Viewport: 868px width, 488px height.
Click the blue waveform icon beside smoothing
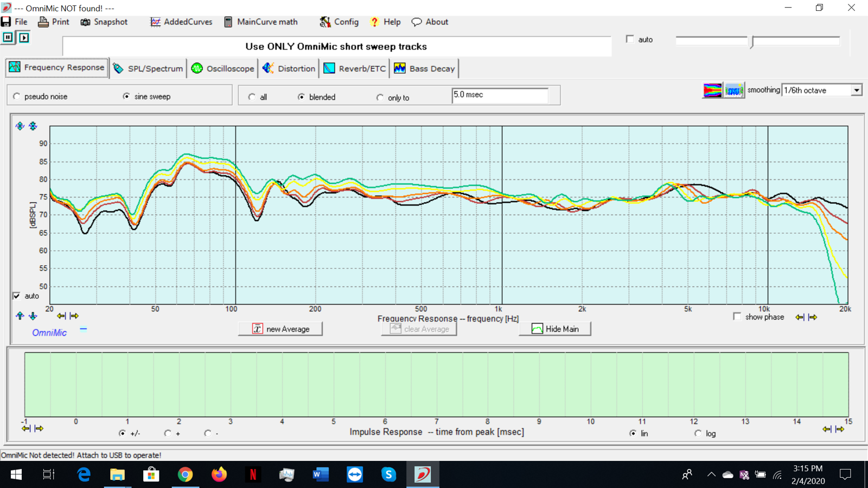click(734, 91)
